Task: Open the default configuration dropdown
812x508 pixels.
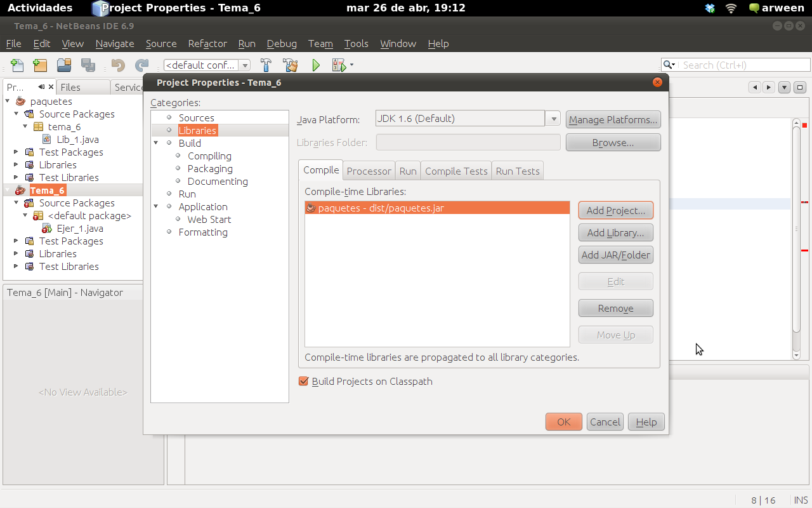Action: 246,65
